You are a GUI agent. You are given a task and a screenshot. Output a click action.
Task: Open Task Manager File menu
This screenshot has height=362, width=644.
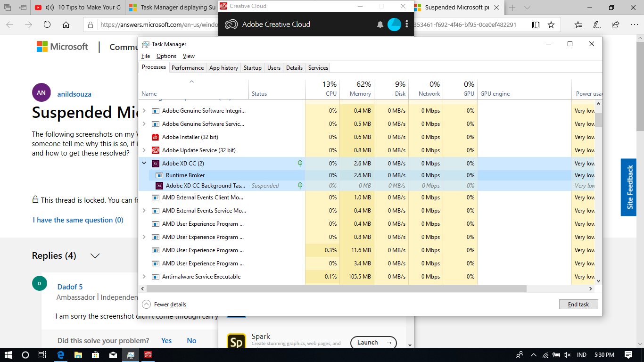(x=146, y=56)
